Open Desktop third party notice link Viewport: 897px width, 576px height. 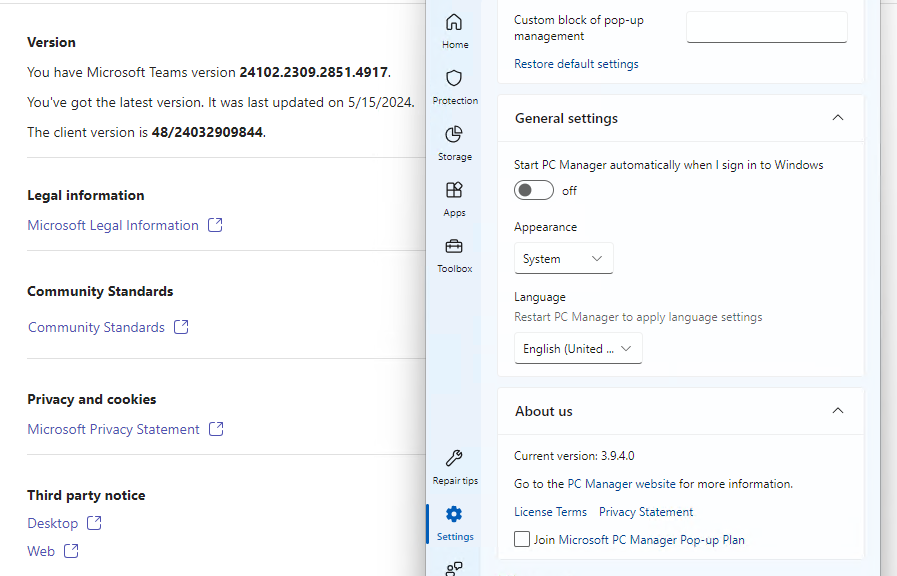pos(53,522)
